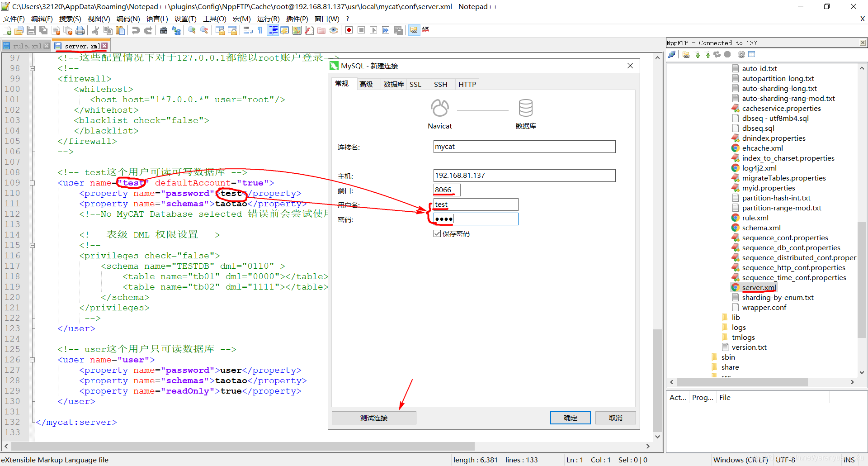This screenshot has width=868, height=466.
Task: Open the NppFTP settings gear icon
Action: tap(741, 55)
